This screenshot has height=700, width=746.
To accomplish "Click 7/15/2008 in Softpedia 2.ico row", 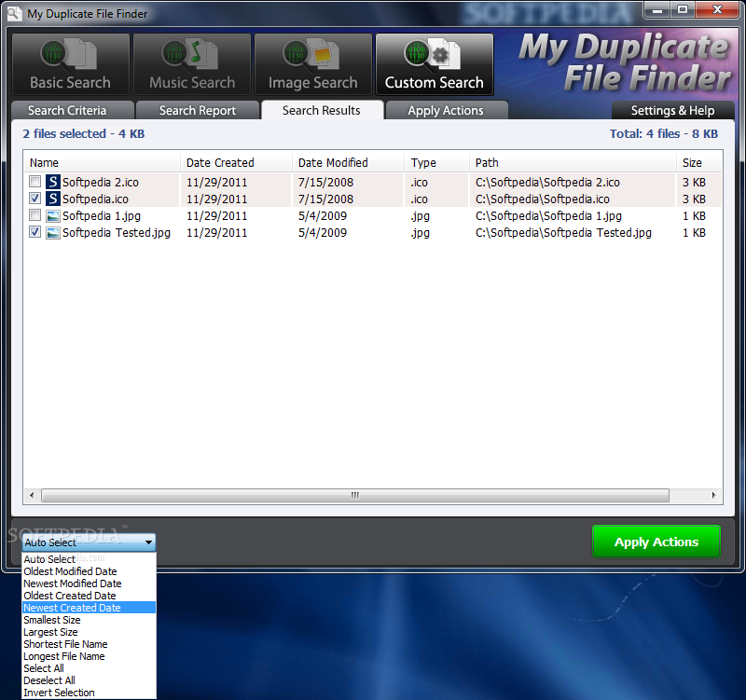I will pos(325,182).
